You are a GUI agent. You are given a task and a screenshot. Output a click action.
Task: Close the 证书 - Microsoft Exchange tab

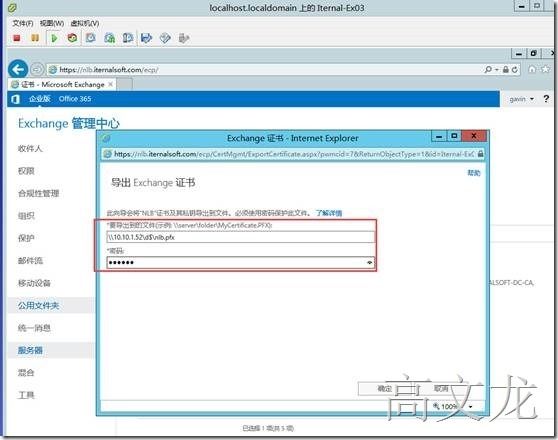(x=111, y=84)
